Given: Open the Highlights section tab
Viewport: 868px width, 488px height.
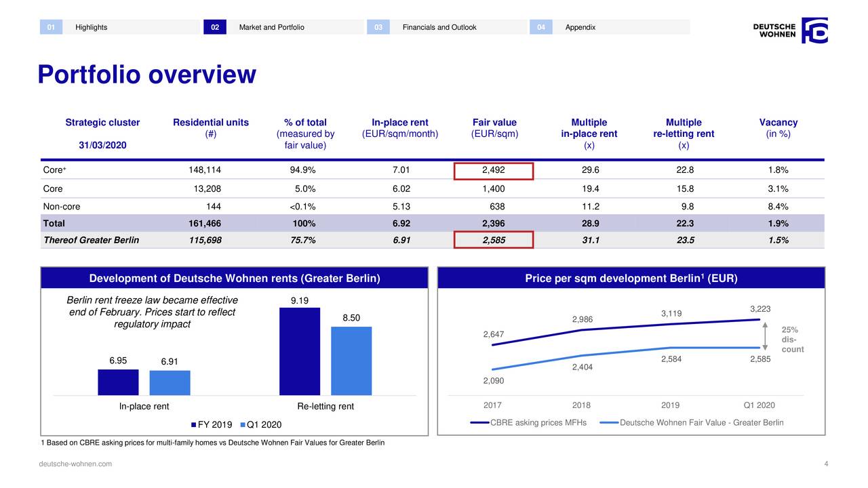Looking at the screenshot, I should pyautogui.click(x=91, y=27).
